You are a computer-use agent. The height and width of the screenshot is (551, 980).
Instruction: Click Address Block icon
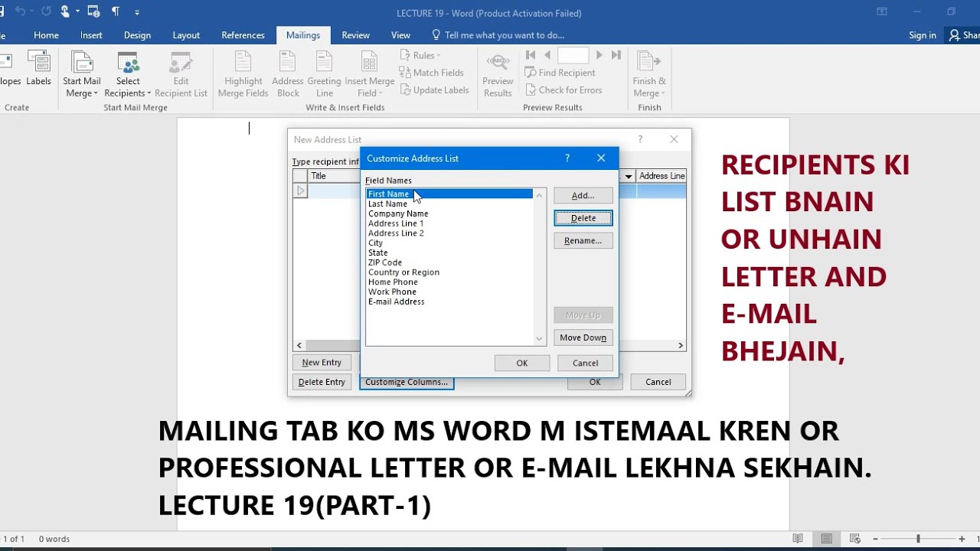[288, 74]
